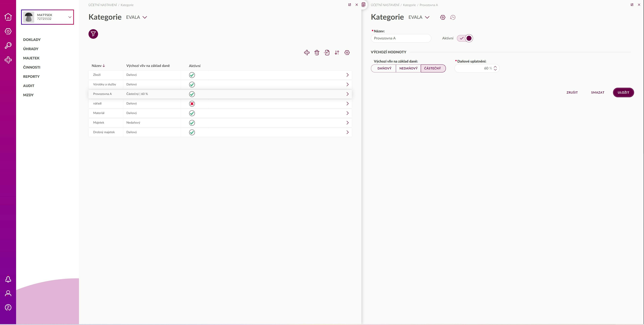This screenshot has width=644, height=325.
Task: Click the calculator icon between panels
Action: tap(364, 5)
